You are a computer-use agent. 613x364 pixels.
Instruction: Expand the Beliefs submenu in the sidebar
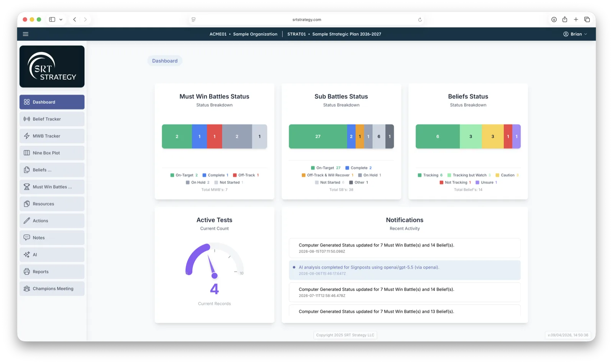(52, 170)
